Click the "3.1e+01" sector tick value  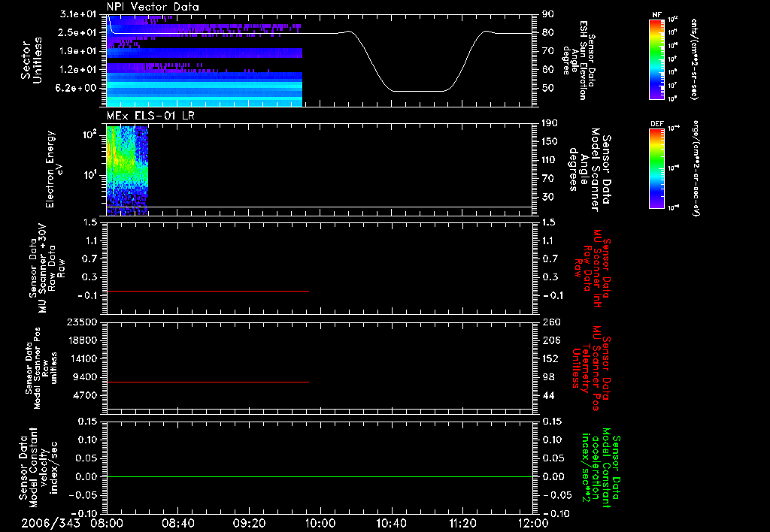coord(78,14)
